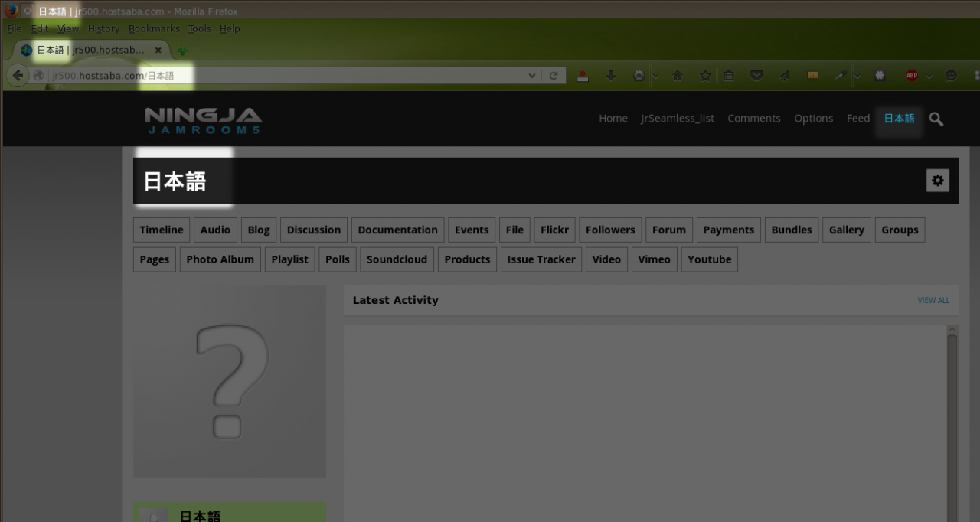Open the Forum profile section

(x=669, y=230)
